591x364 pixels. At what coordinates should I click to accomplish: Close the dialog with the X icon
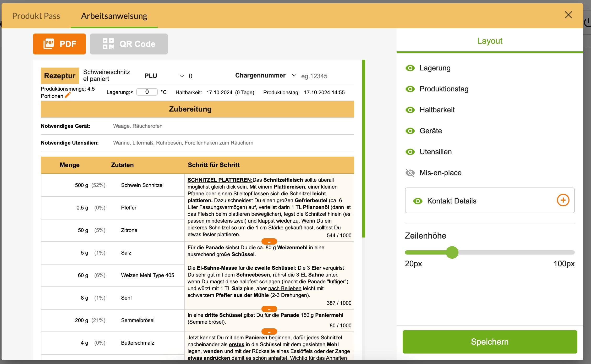(x=568, y=15)
